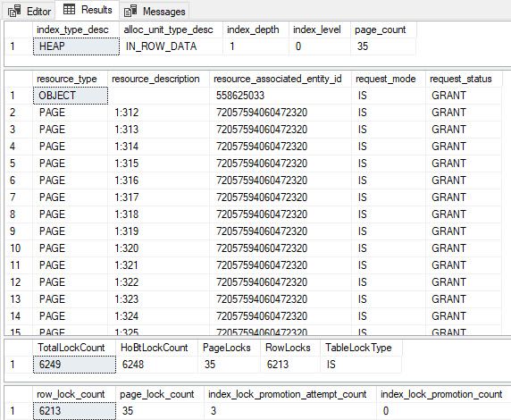Viewport: 511px width, 420px height.
Task: Click GRANT status for page 1:320
Action: pos(464,248)
